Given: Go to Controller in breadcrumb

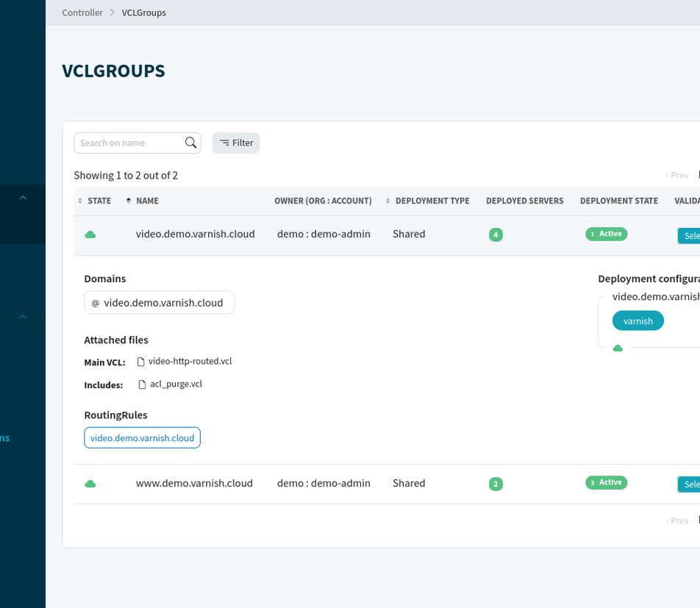Looking at the screenshot, I should [82, 12].
